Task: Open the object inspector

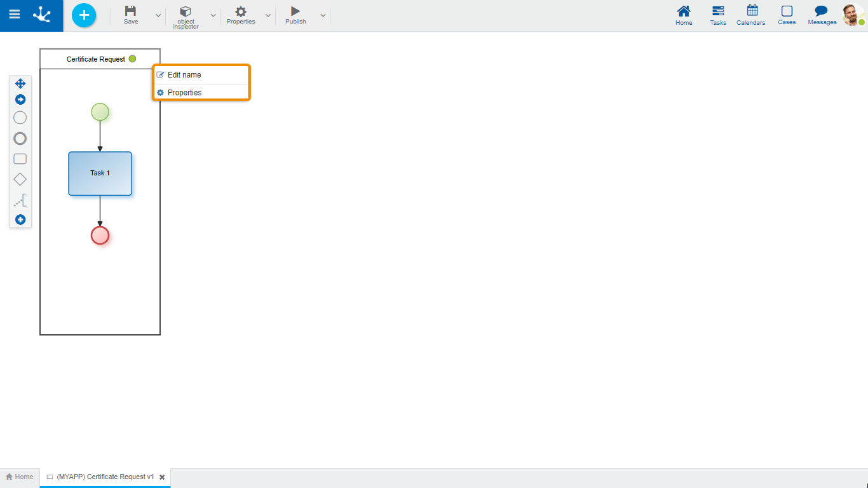Action: pos(186,17)
